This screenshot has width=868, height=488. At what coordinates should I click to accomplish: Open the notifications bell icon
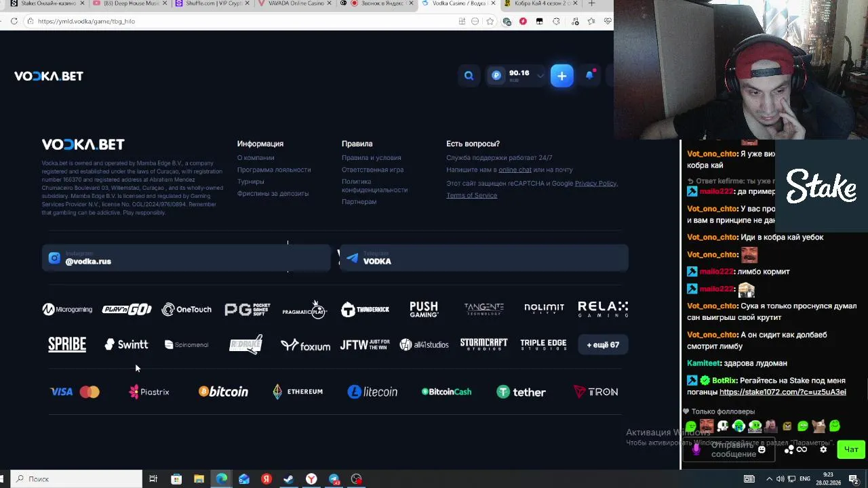point(589,75)
